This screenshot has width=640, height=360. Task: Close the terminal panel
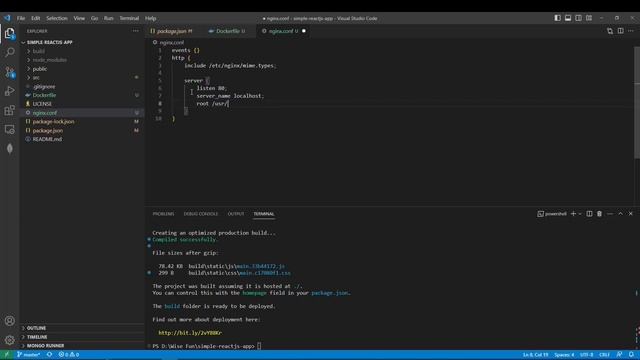(631, 213)
